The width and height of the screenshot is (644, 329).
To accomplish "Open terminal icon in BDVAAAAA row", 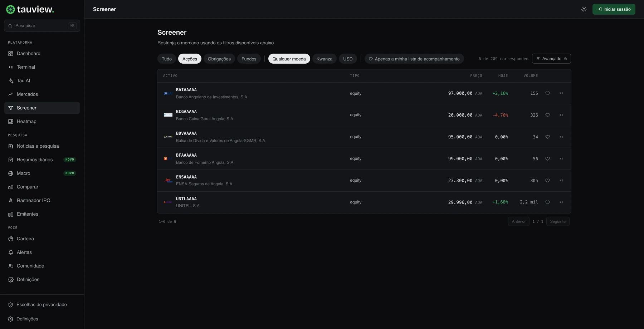I will click(561, 137).
